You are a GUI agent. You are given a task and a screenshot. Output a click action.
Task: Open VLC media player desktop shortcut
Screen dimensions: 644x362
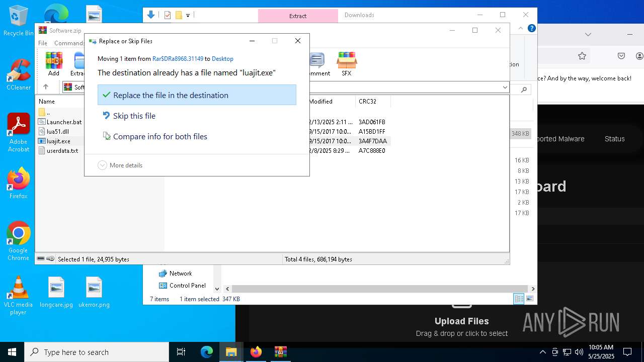18,296
